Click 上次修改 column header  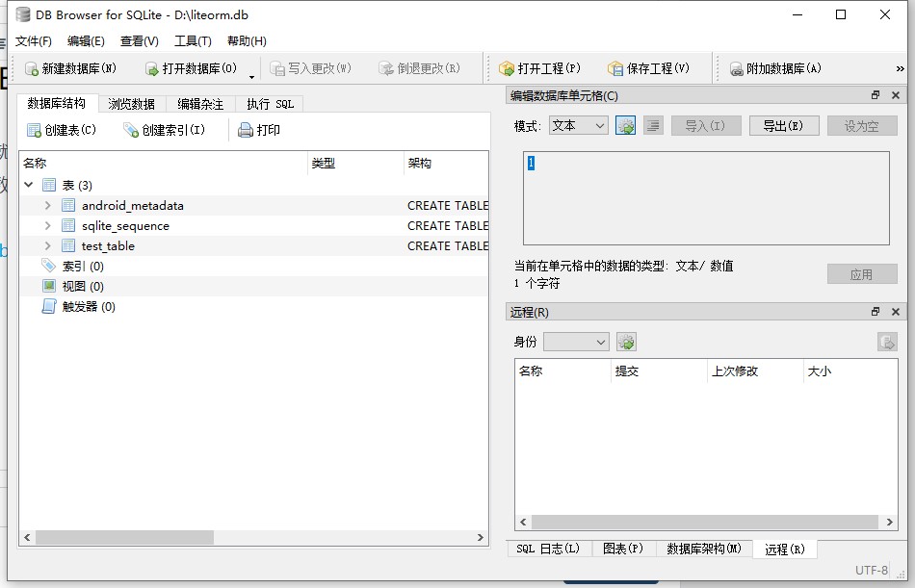tap(756, 371)
